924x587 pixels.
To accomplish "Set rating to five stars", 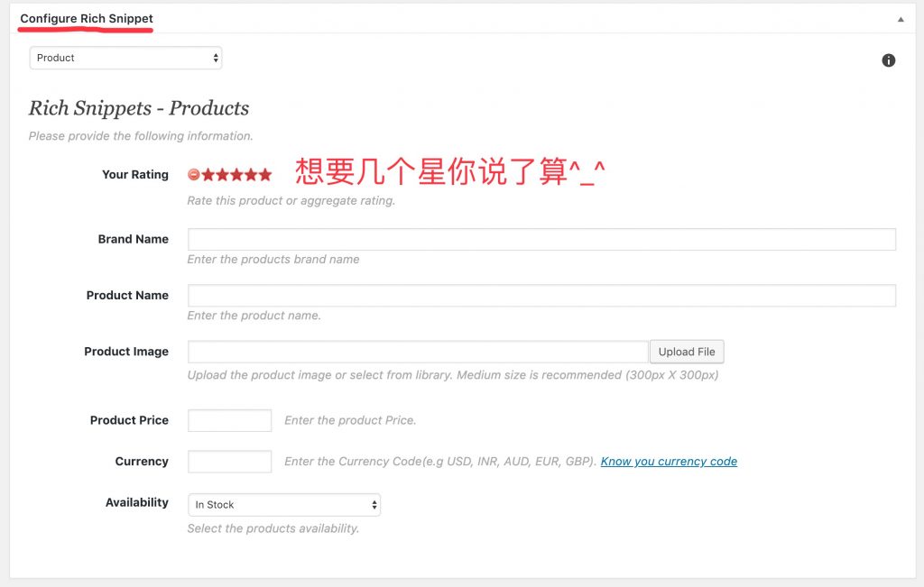I will pyautogui.click(x=265, y=174).
